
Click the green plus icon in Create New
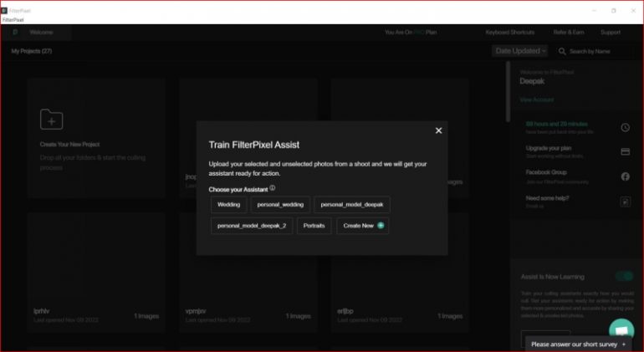(381, 226)
